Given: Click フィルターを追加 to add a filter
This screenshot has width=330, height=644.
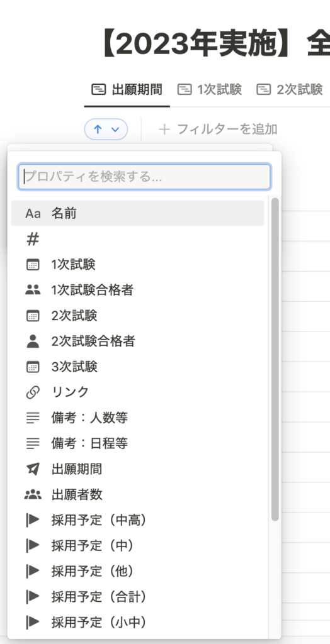Looking at the screenshot, I should (x=218, y=130).
